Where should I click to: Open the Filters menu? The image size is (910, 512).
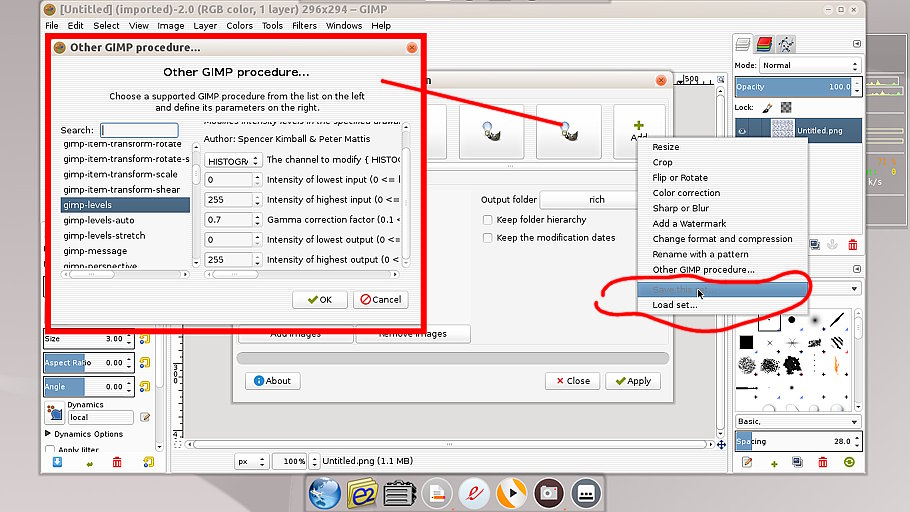(304, 26)
